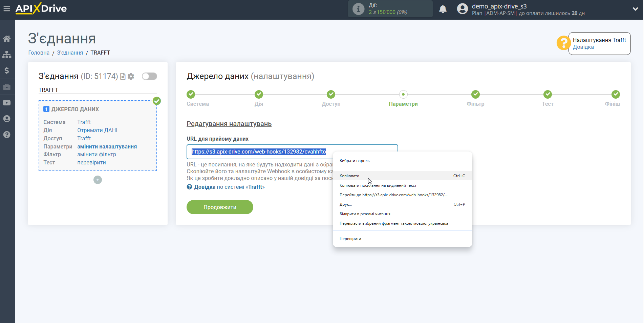
Task: Choose Копіювати посилання на виділений текст
Action: pyautogui.click(x=402, y=185)
